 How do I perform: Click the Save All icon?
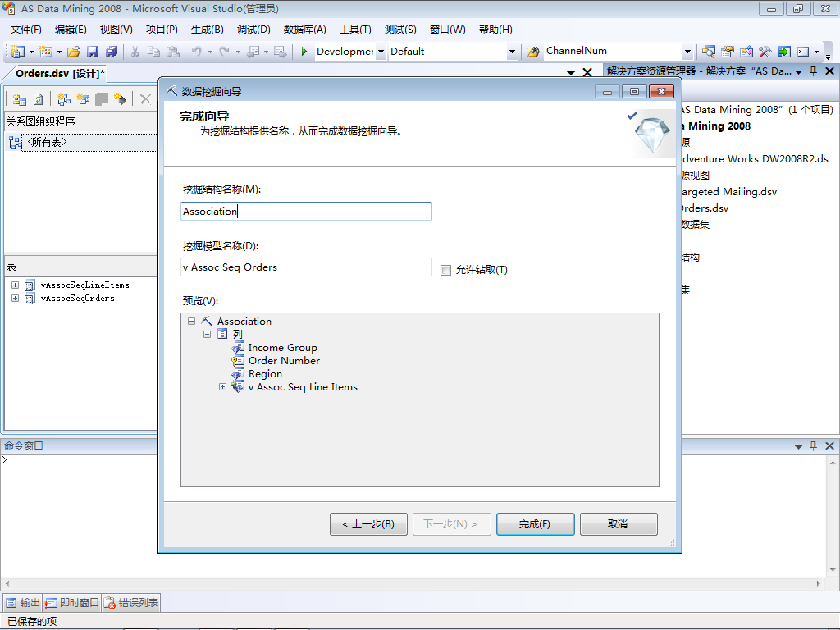pos(112,52)
